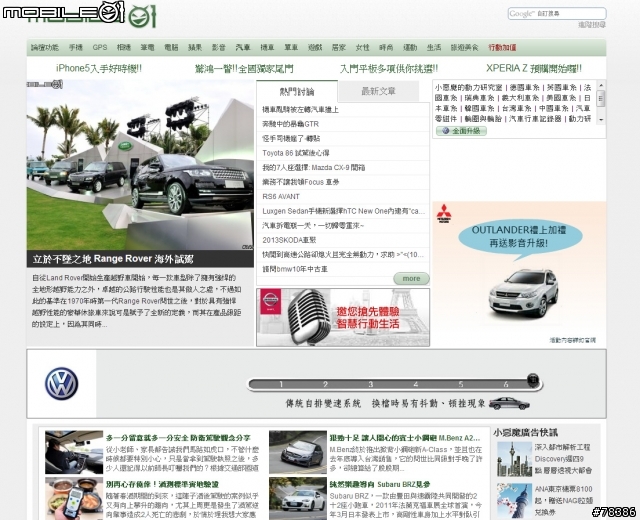Open the 單車 category in the navigation bar
This screenshot has width=640, height=520.
tap(291, 48)
